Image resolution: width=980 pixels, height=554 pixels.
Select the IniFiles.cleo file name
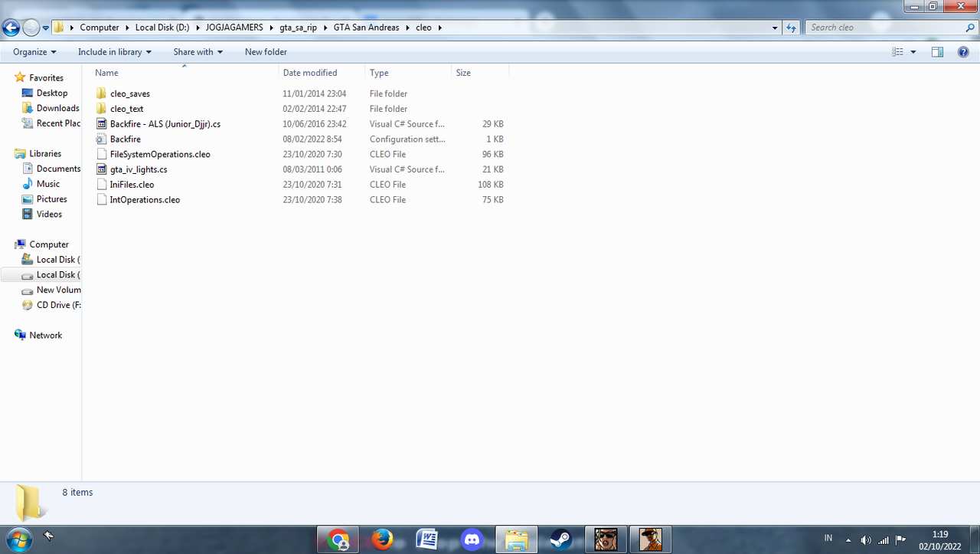[132, 185]
